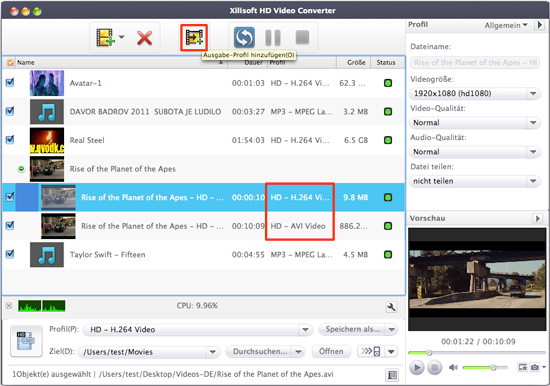
Task: Click the green CPU usage graph
Action: [x=41, y=306]
